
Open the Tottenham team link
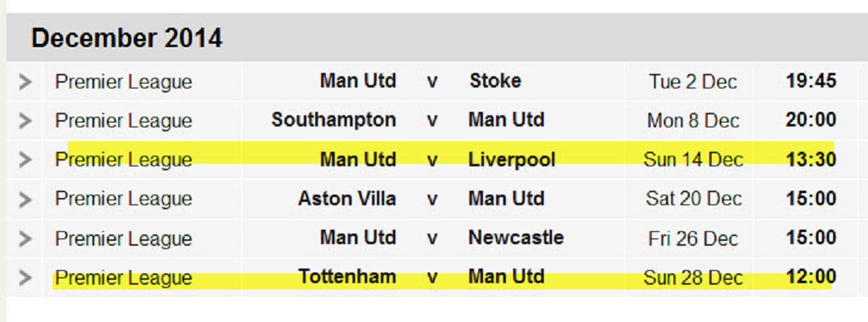(x=347, y=277)
